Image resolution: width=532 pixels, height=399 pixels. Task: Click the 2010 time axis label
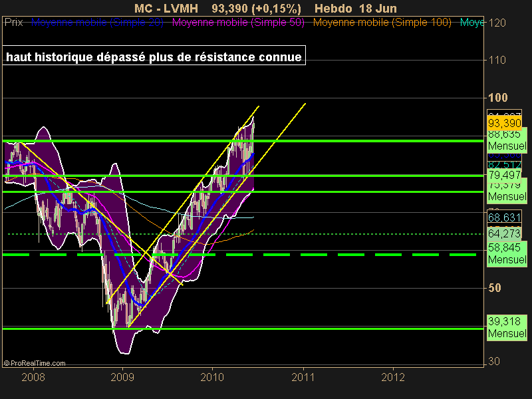(212, 377)
